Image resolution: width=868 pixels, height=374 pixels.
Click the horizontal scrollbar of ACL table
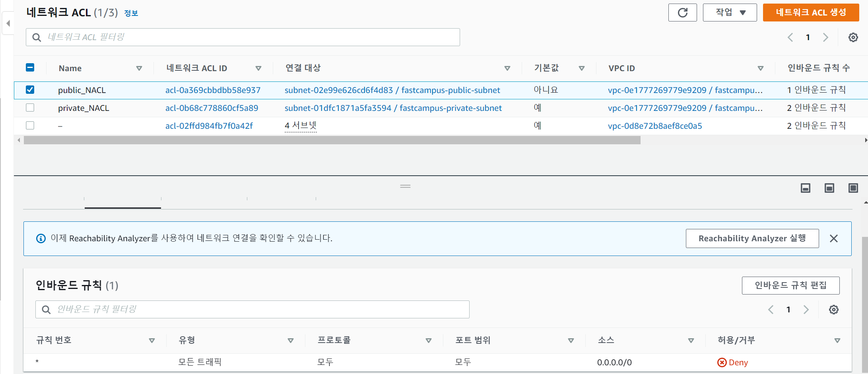[332, 140]
